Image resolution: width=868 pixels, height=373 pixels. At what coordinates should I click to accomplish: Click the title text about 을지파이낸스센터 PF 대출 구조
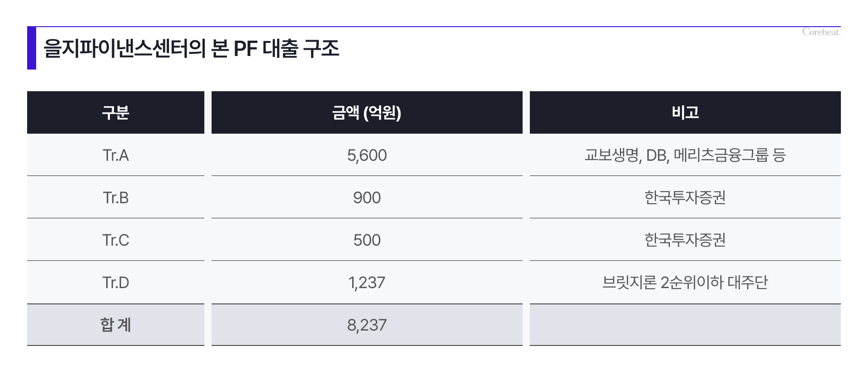tap(191, 49)
